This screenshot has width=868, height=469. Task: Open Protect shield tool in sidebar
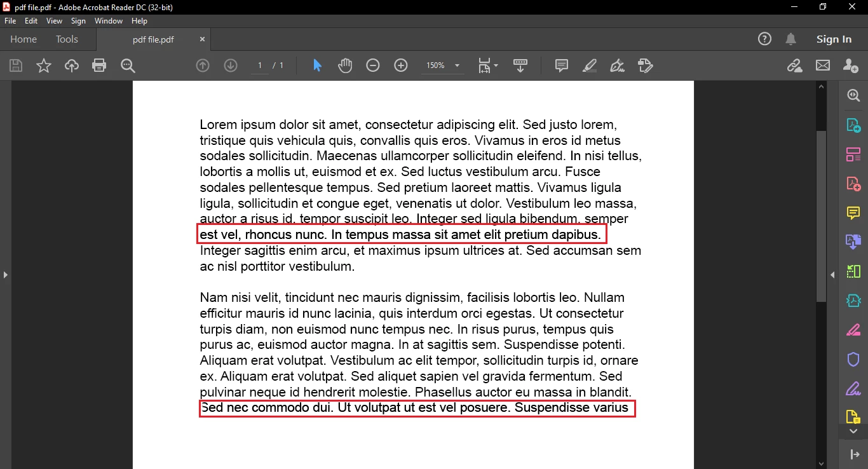(x=853, y=359)
